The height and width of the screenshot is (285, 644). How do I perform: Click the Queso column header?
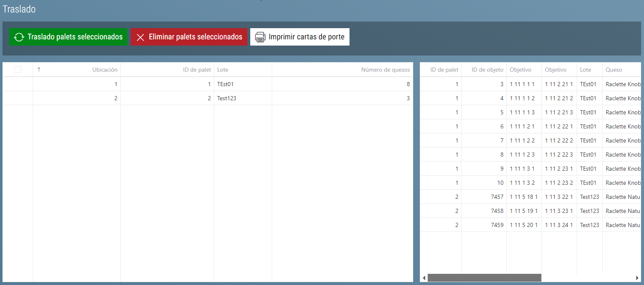(614, 70)
